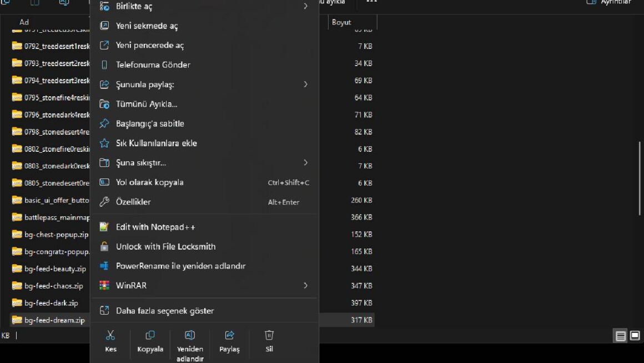Select file 0795_stonefire4

pyautogui.click(x=57, y=97)
